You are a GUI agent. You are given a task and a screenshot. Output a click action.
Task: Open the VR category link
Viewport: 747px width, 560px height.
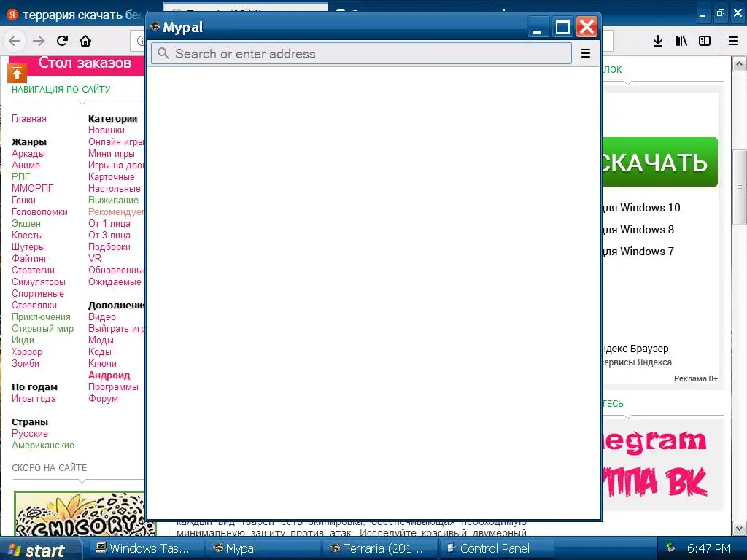coord(95,259)
